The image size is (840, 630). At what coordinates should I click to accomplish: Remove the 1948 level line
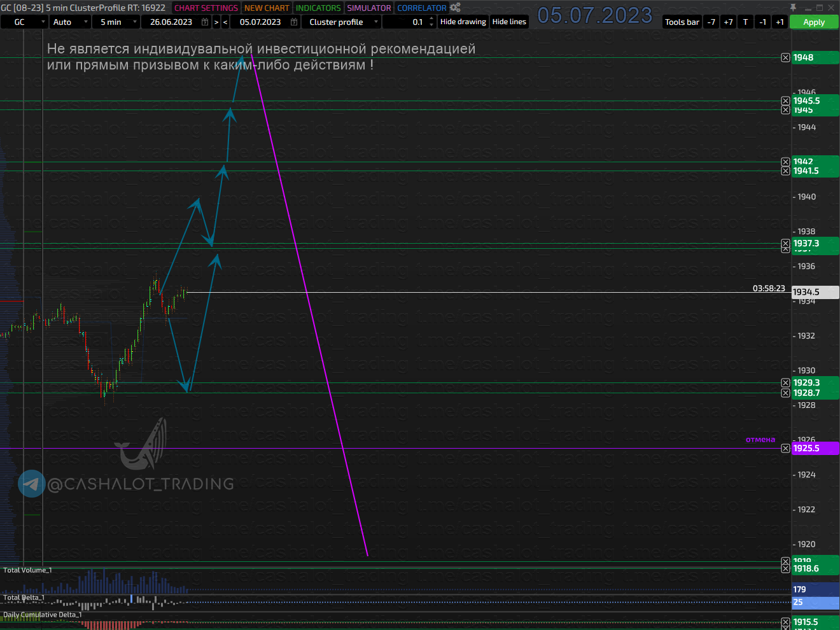click(785, 58)
